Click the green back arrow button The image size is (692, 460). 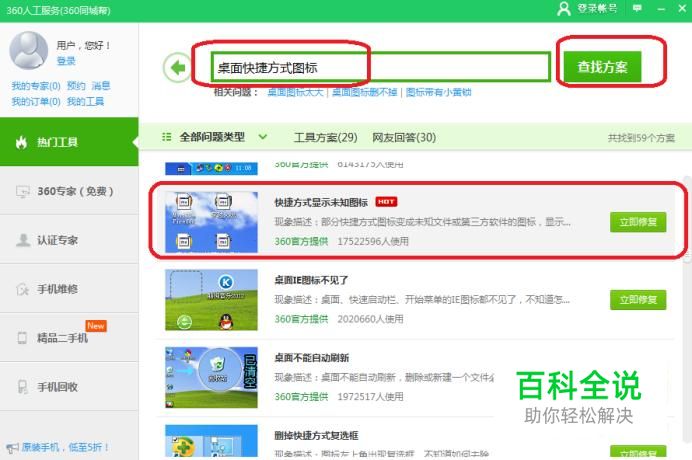pos(177,68)
